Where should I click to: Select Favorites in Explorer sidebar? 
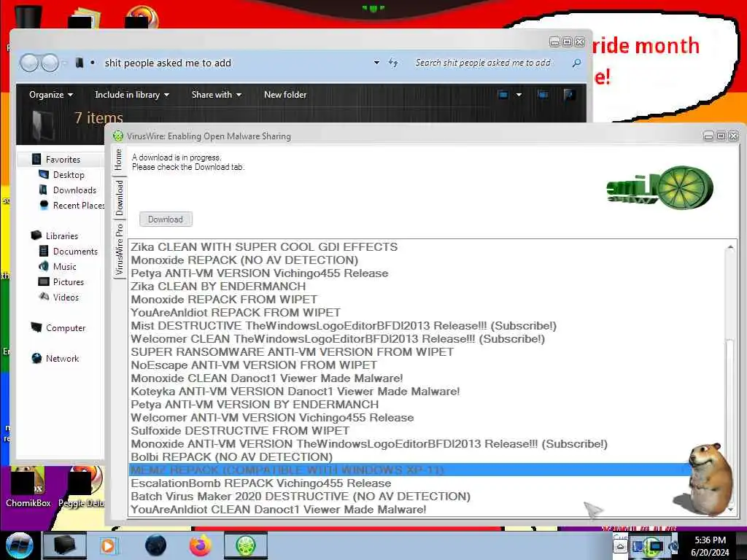63,160
